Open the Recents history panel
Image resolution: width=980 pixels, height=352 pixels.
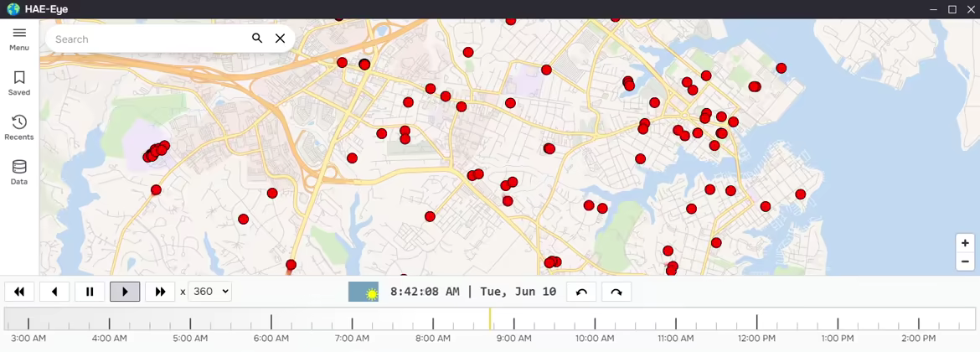pyautogui.click(x=19, y=127)
